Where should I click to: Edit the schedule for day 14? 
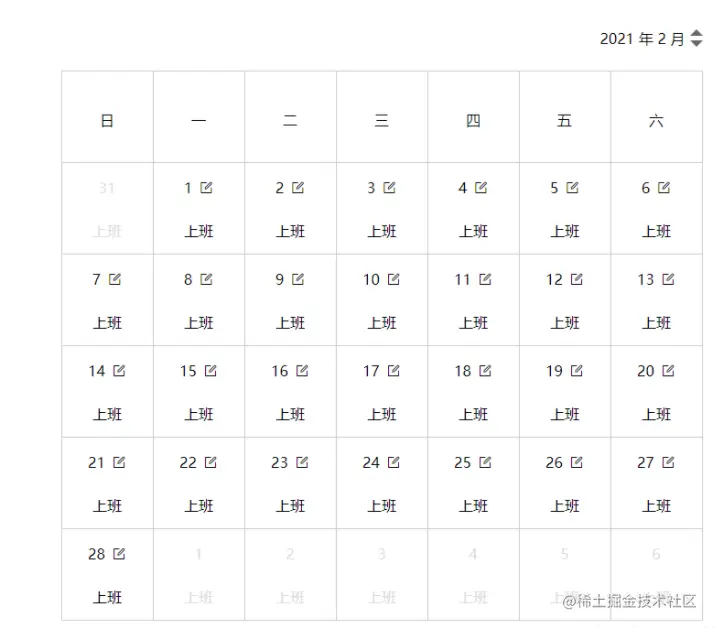click(119, 370)
